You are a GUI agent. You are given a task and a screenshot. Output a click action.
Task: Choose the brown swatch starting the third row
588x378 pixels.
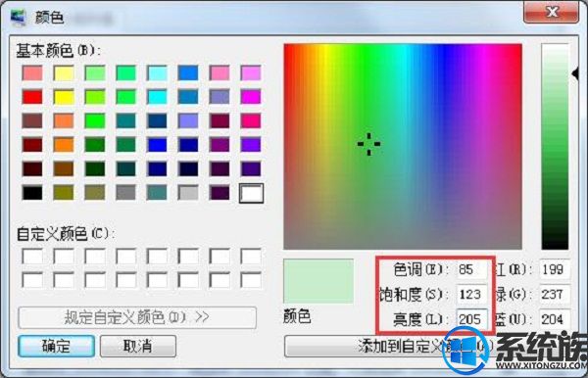(32, 120)
